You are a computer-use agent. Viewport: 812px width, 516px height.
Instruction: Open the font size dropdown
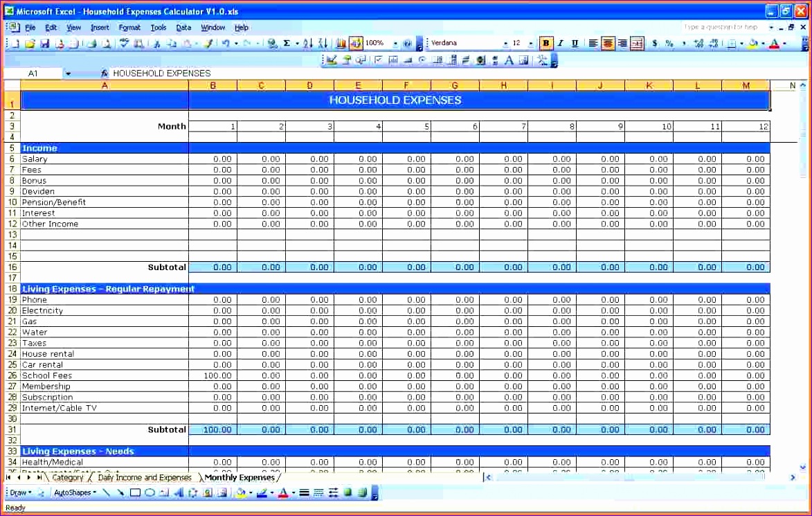[530, 43]
